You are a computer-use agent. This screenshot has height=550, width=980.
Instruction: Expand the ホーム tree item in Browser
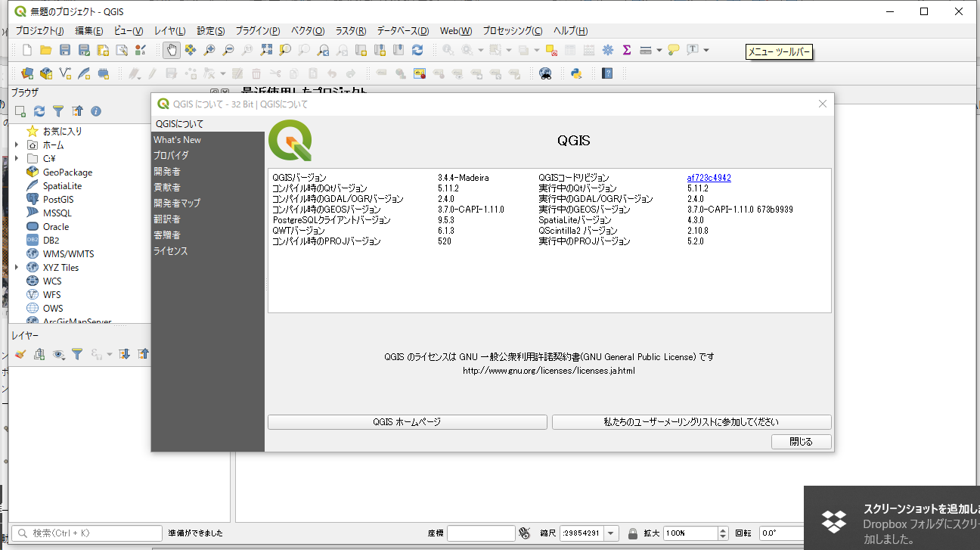point(16,144)
